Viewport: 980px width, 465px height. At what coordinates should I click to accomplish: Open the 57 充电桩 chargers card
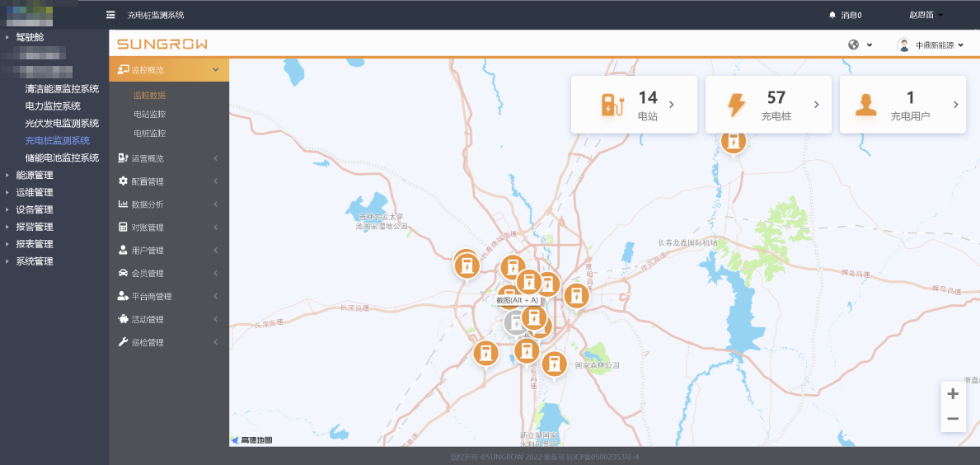click(x=768, y=105)
